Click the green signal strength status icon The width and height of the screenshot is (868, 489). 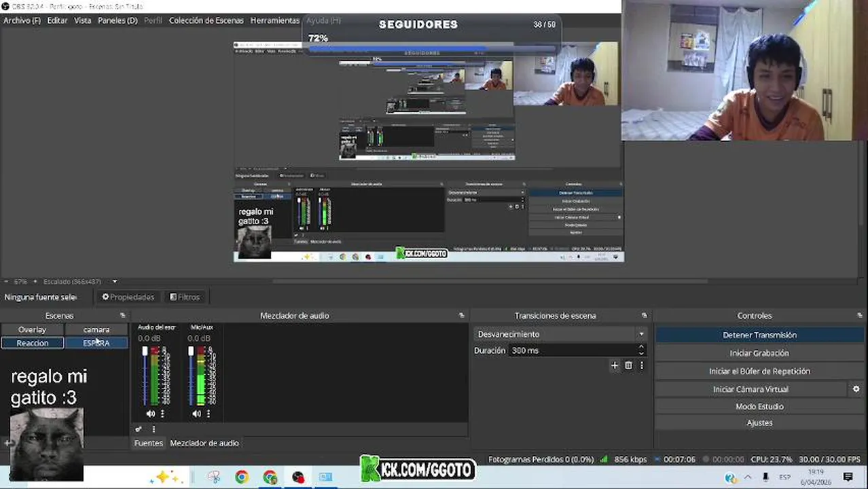(x=604, y=459)
